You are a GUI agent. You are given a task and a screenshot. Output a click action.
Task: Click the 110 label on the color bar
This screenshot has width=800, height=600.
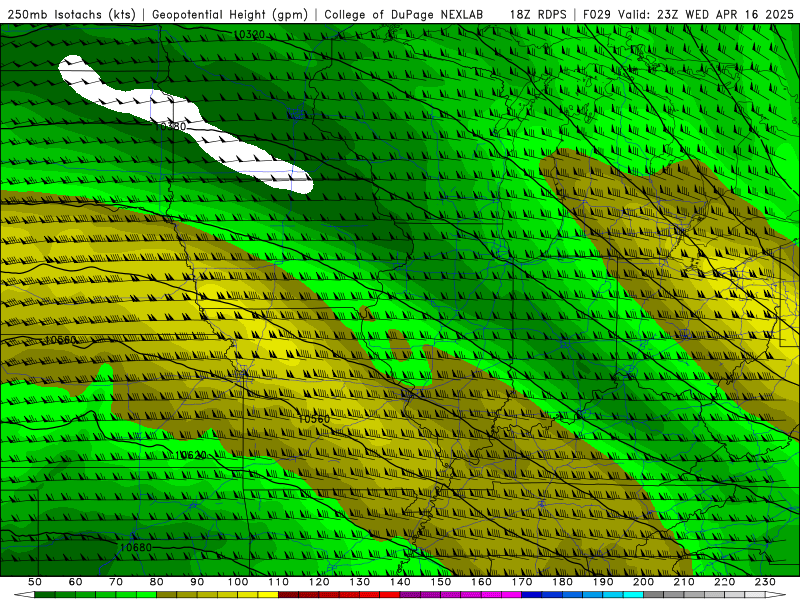click(x=278, y=582)
